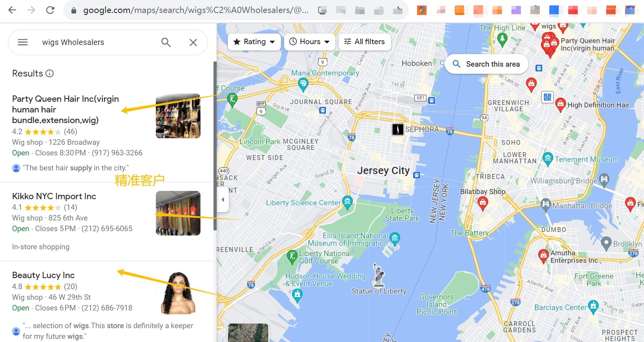This screenshot has width=644, height=342.
Task: Open the Google Maps hamburger menu
Action: (x=22, y=42)
